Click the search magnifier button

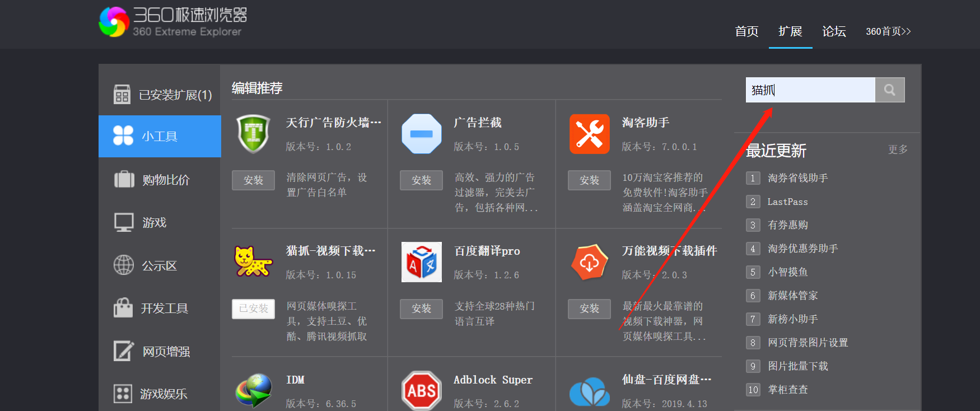point(890,90)
